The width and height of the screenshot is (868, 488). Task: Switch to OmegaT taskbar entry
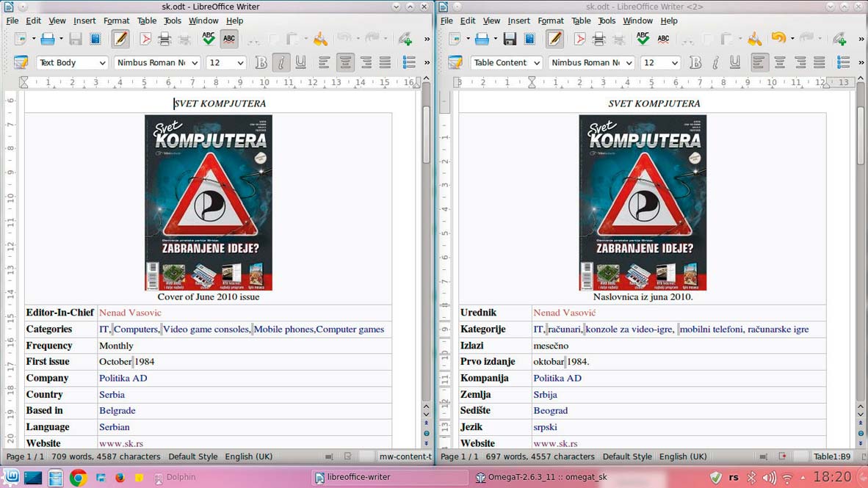(x=541, y=477)
